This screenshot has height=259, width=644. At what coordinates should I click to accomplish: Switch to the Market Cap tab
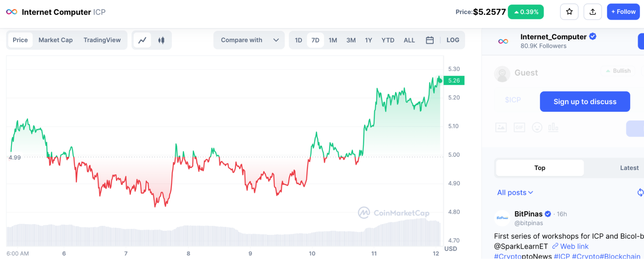coord(55,40)
